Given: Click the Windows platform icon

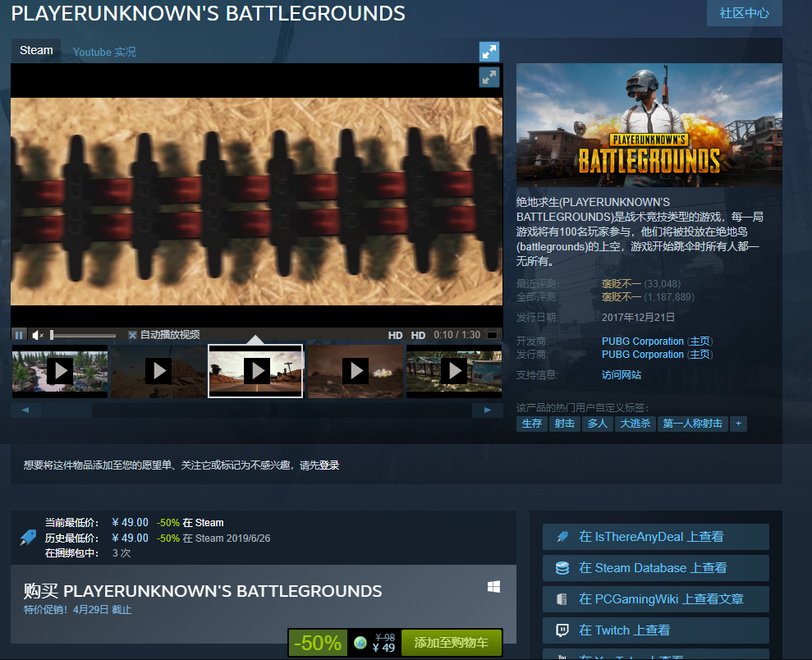Looking at the screenshot, I should click(x=493, y=586).
